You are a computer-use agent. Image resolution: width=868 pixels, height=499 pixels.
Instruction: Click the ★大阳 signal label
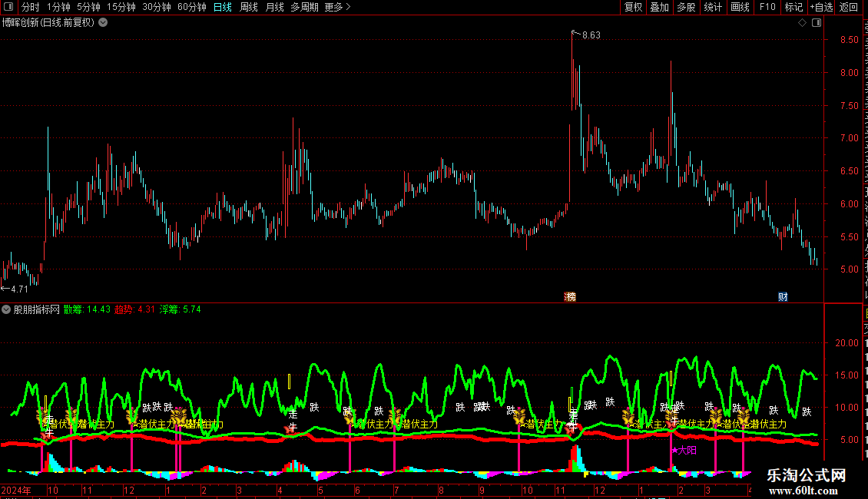point(684,451)
